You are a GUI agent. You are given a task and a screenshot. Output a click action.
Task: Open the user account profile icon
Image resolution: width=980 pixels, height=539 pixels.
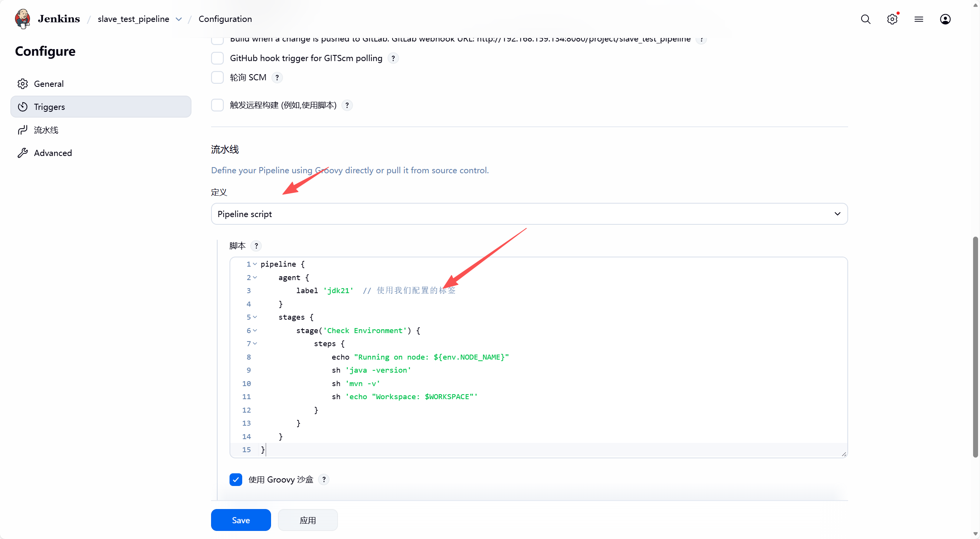[945, 19]
